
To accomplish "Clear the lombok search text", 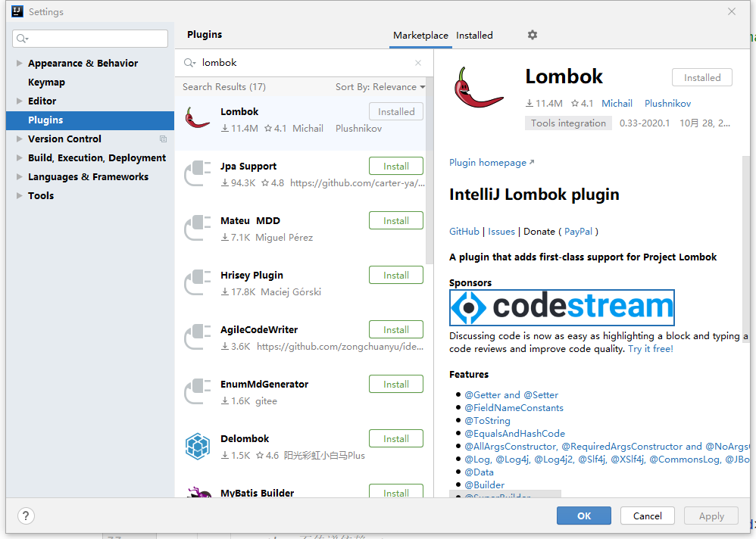I will (x=418, y=63).
